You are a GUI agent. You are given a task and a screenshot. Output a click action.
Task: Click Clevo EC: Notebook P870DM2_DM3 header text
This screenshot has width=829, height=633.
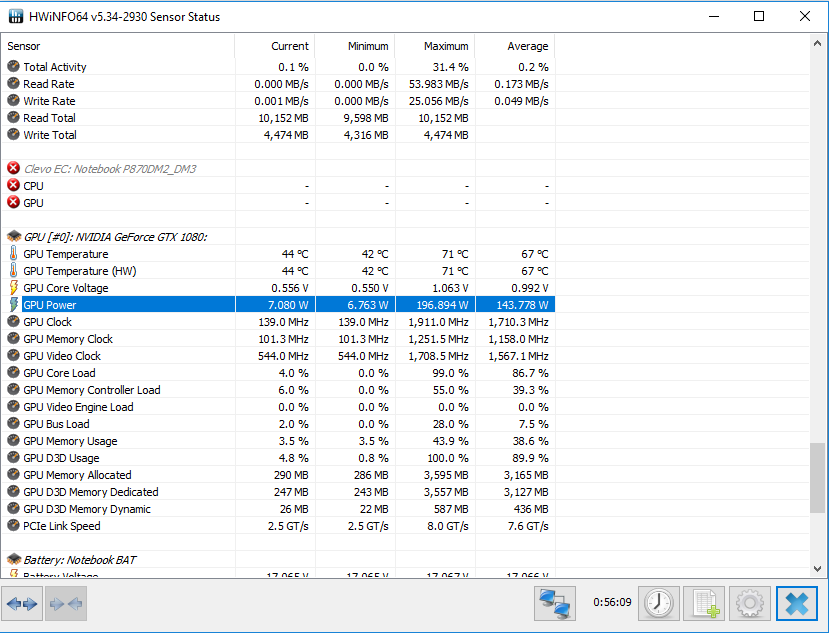pyautogui.click(x=110, y=169)
